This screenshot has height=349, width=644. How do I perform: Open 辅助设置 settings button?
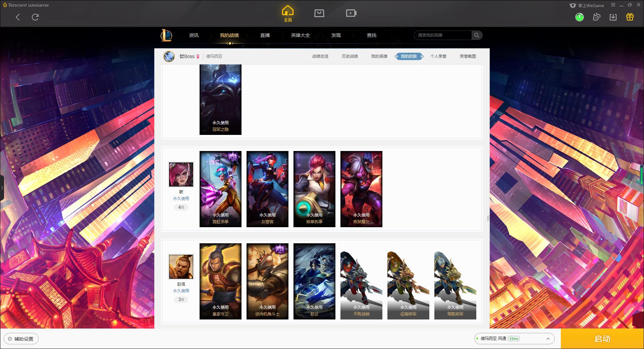click(21, 339)
